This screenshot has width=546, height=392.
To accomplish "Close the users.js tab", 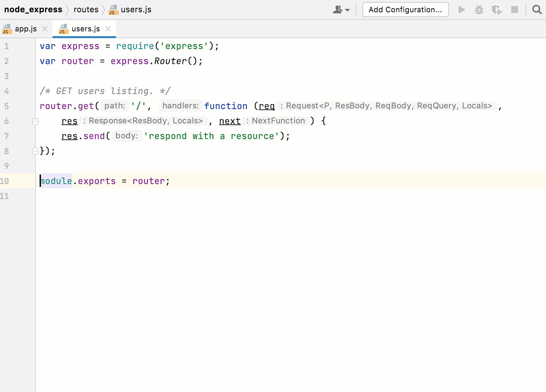I will tap(108, 29).
